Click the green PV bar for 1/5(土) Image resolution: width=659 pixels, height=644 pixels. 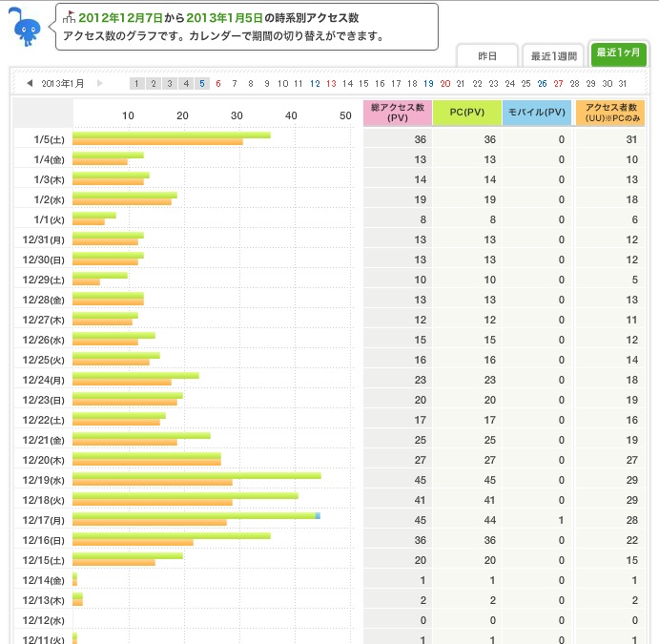172,135
